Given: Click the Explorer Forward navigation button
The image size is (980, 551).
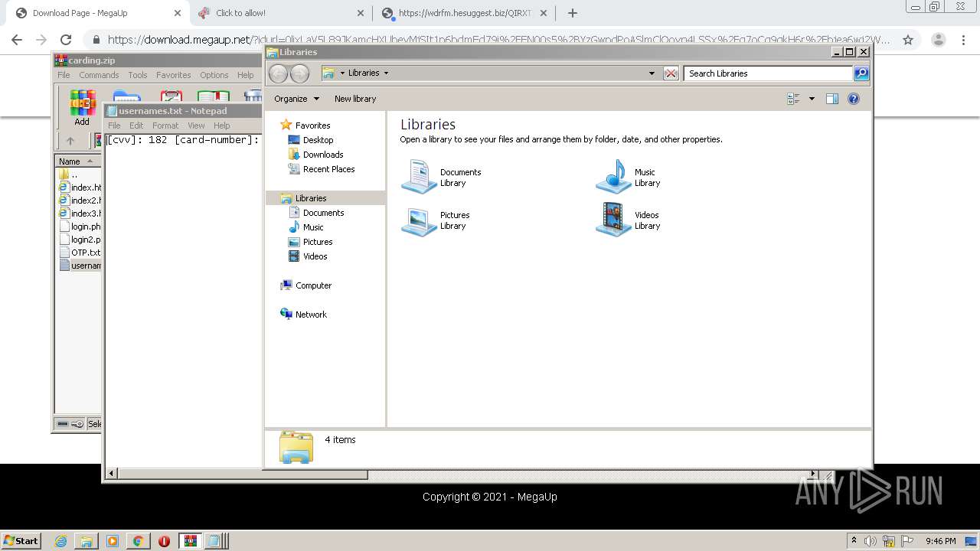Looking at the screenshot, I should pos(300,73).
